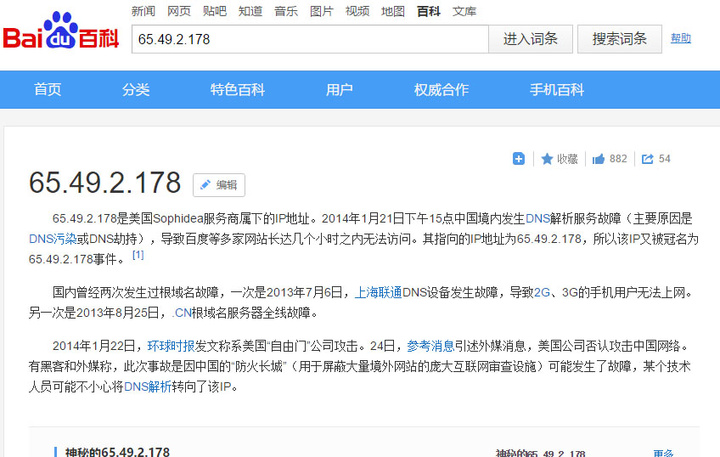Follow the DNS link before 解析服务故障

tap(538, 219)
